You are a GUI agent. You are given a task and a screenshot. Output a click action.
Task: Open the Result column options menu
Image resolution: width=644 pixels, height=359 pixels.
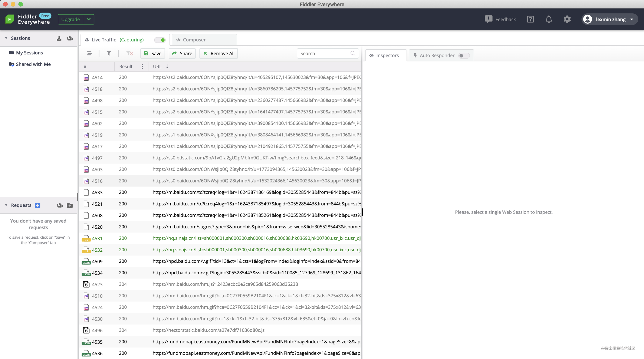point(142,66)
